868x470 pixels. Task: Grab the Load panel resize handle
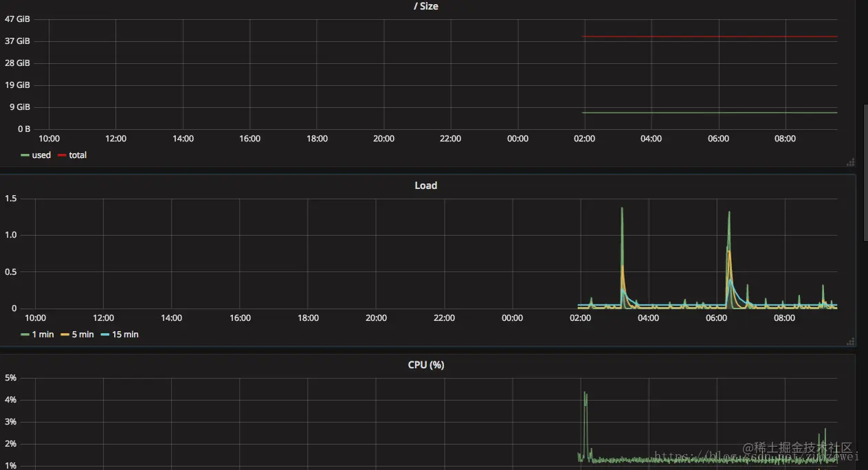(851, 342)
